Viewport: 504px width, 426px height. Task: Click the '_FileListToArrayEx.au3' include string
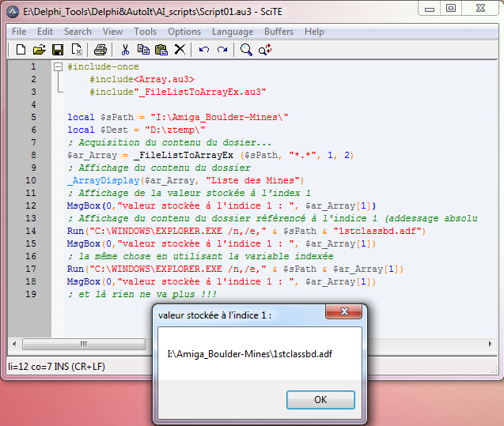tap(200, 92)
